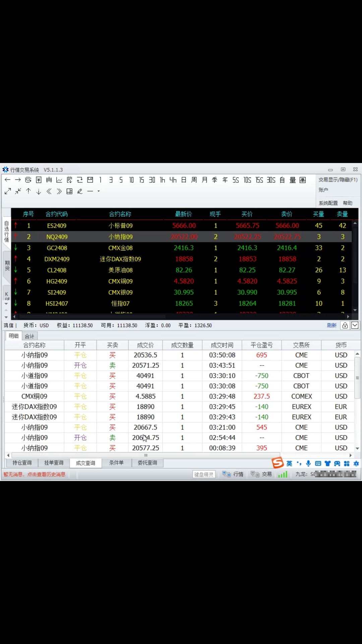
Task: Select the GC2408 quote row
Action: [x=181, y=248]
